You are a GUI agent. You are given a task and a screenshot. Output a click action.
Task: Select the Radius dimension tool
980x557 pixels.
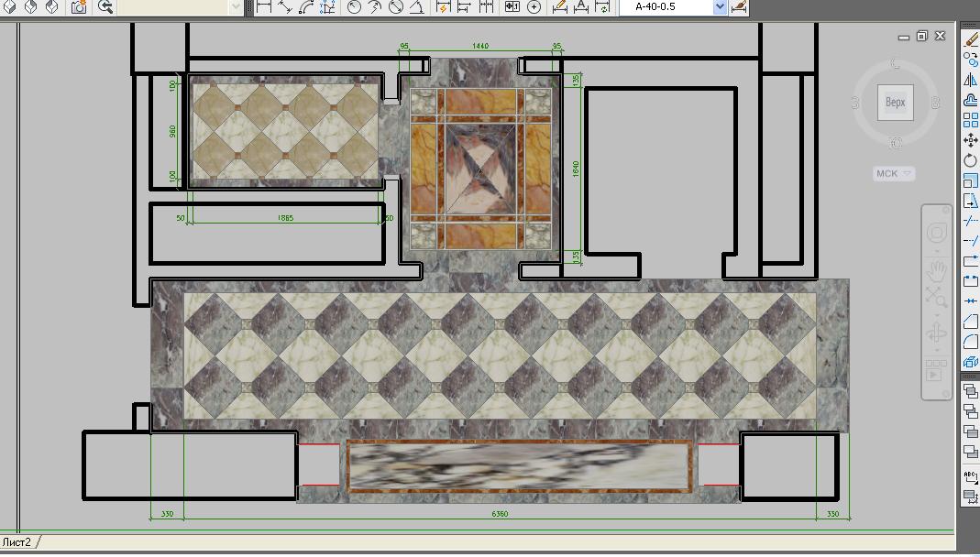tap(355, 6)
